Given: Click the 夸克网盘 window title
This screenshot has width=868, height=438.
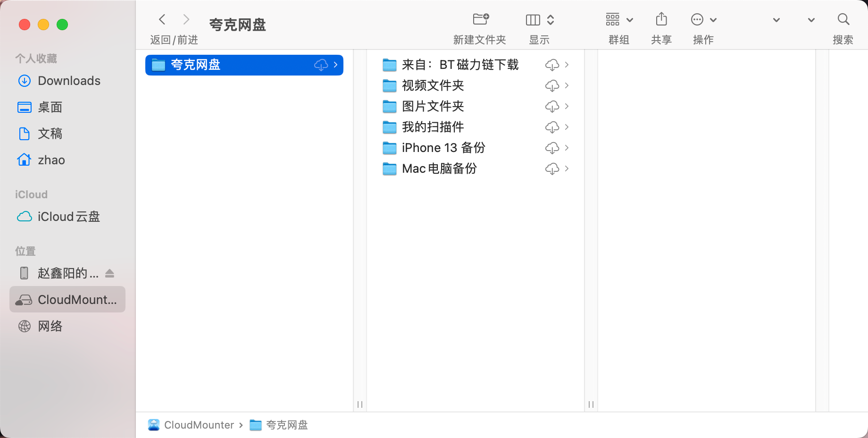Looking at the screenshot, I should tap(238, 25).
